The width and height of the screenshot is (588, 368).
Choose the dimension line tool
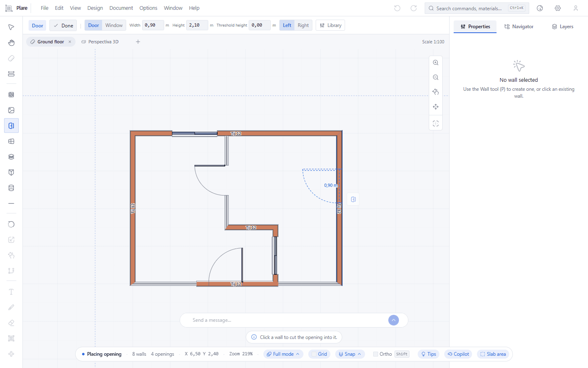coord(11,74)
